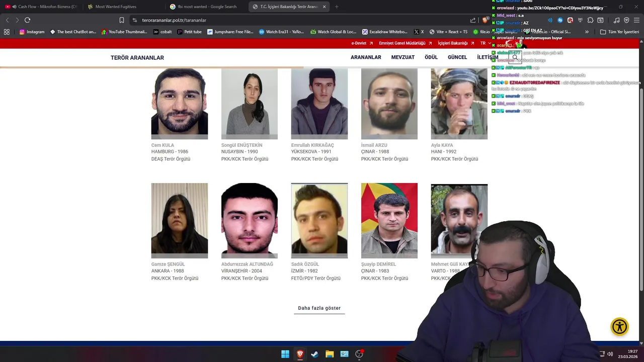
Task: Open the Watch Era31 bookmark
Action: (x=281, y=32)
